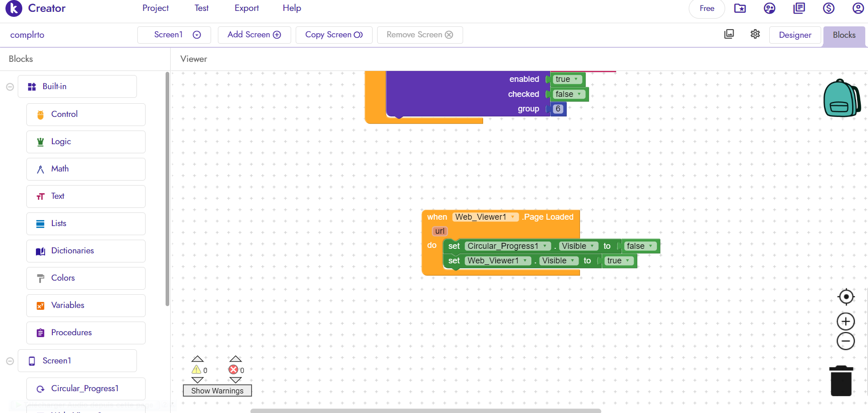Viewport: 868px width, 413px height.
Task: Toggle the enabled value true dropdown
Action: (x=575, y=79)
